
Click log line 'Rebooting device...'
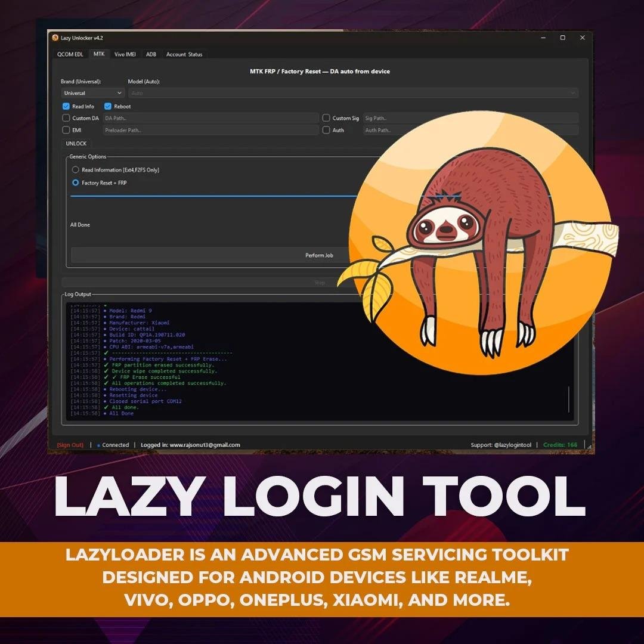click(x=138, y=389)
